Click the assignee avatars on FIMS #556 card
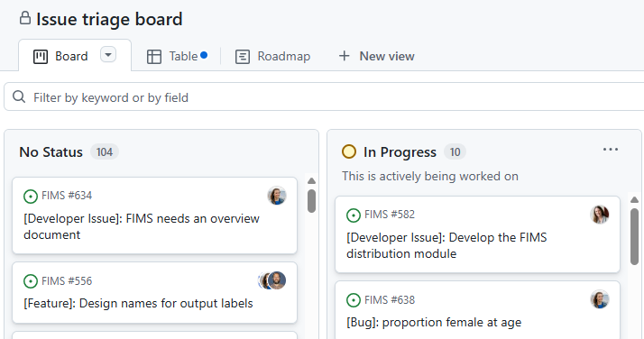Image resolution: width=644 pixels, height=339 pixels. (x=272, y=280)
